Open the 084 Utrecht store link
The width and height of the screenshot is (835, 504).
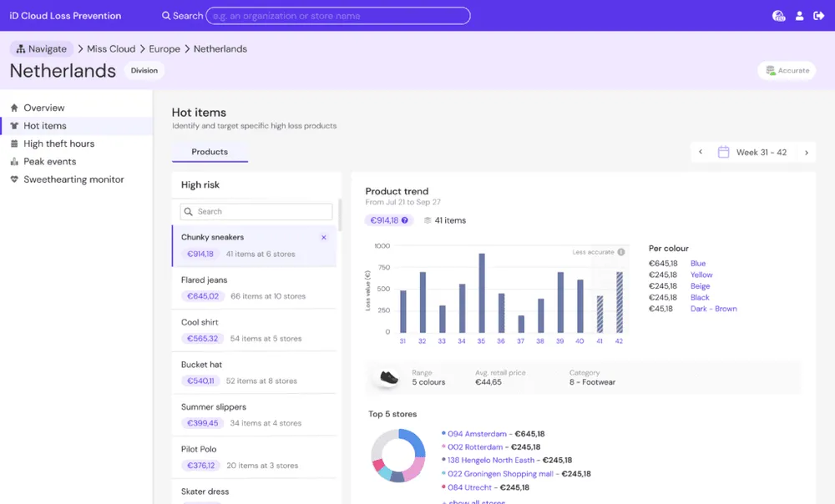[469, 487]
